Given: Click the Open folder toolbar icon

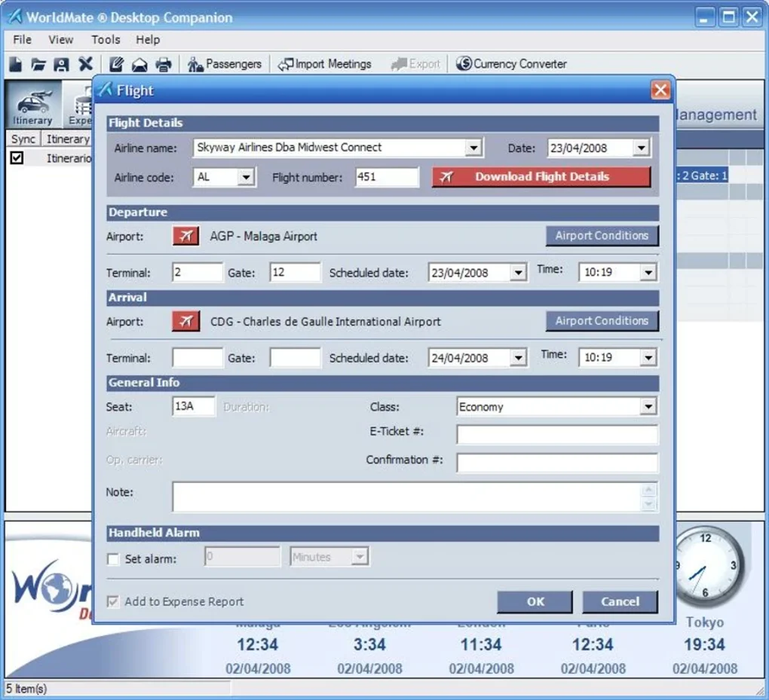Looking at the screenshot, I should [x=38, y=64].
